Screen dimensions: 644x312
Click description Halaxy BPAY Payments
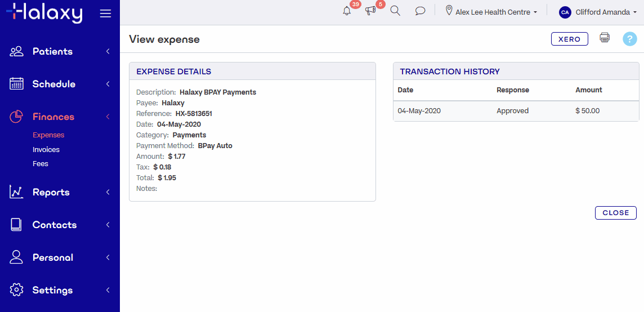(x=218, y=92)
